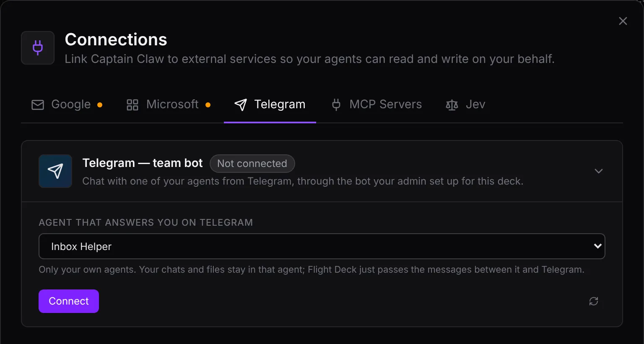Click the plug icon beside MCP Servers

click(336, 105)
